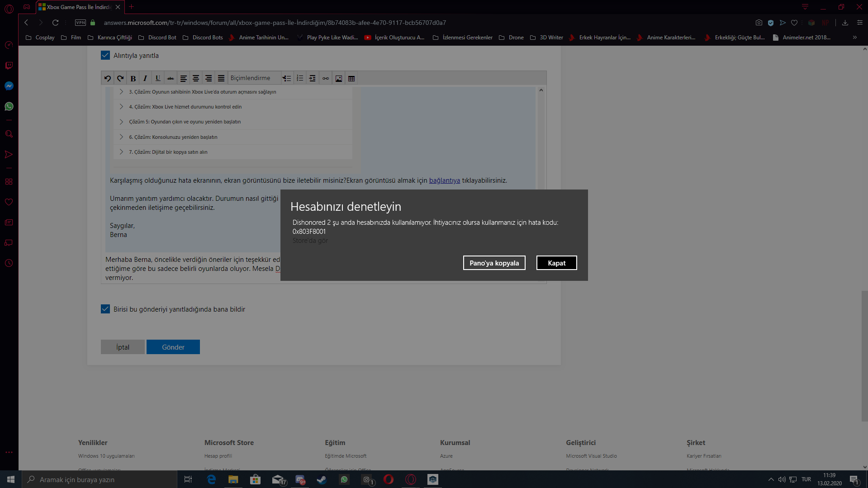
Task: Insert an image using the picture icon
Action: point(339,78)
